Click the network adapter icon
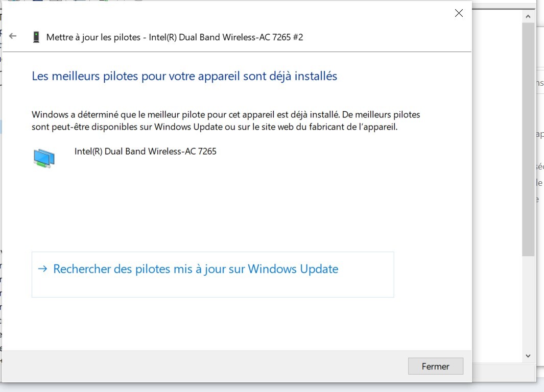Screen dimensions: 544x392 pyautogui.click(x=44, y=158)
